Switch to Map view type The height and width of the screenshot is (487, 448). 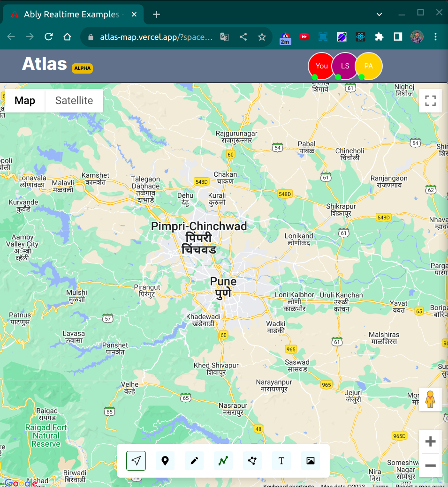25,101
